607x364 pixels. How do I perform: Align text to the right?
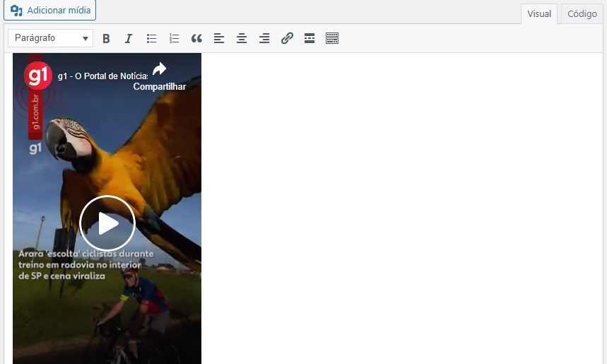coord(264,39)
